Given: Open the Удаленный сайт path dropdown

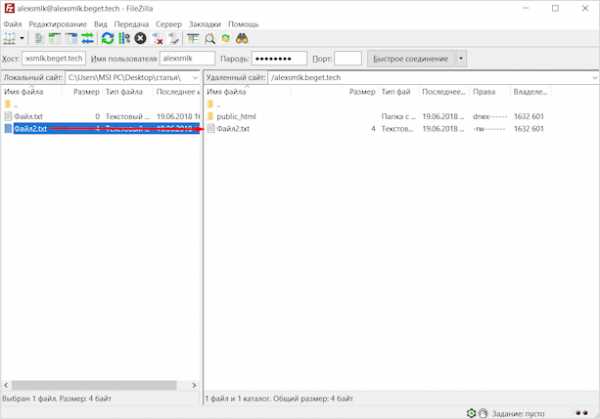Looking at the screenshot, I should 595,78.
